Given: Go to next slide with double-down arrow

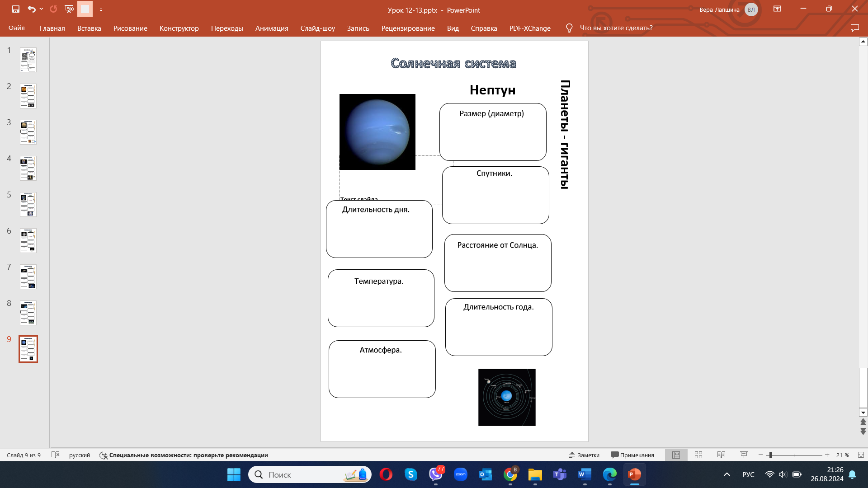Looking at the screenshot, I should coord(863,432).
